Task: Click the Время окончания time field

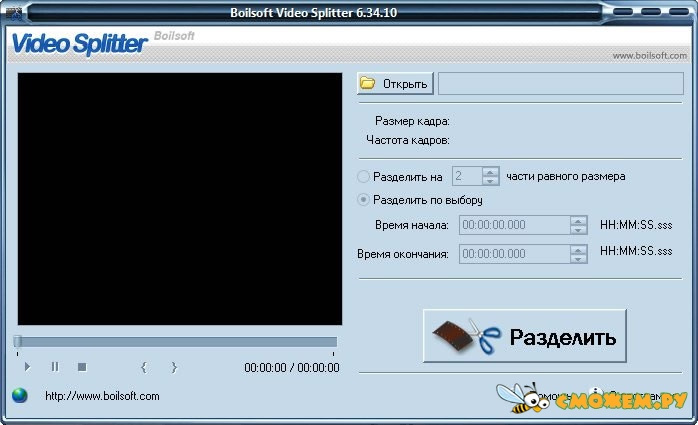Action: 515,254
